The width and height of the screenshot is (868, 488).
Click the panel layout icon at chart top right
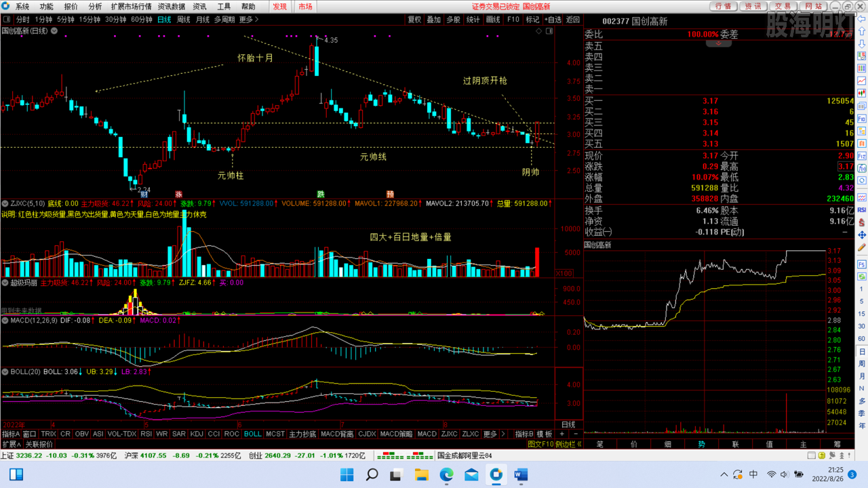[x=549, y=30]
